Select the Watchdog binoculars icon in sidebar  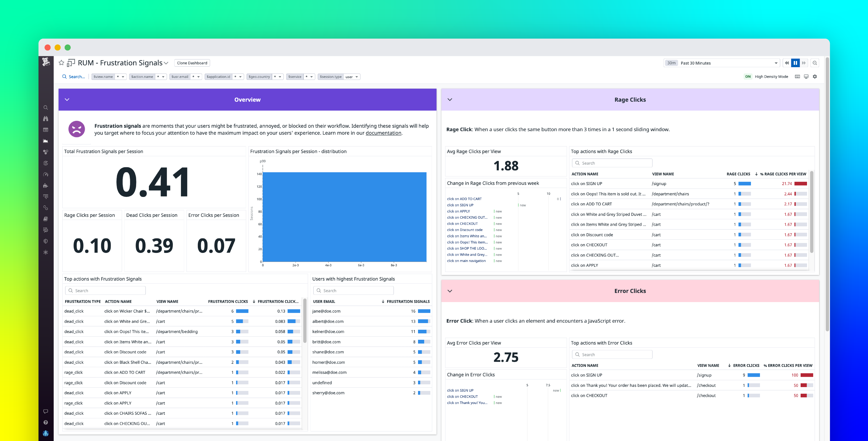[46, 119]
